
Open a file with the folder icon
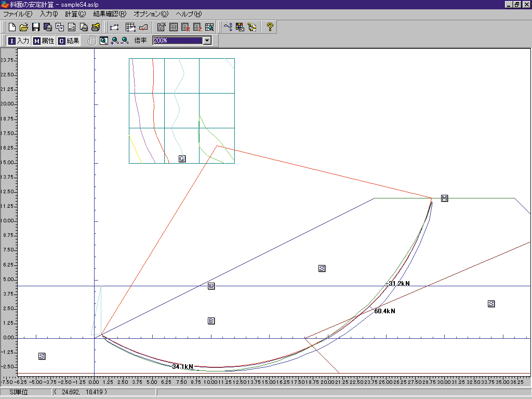23,27
